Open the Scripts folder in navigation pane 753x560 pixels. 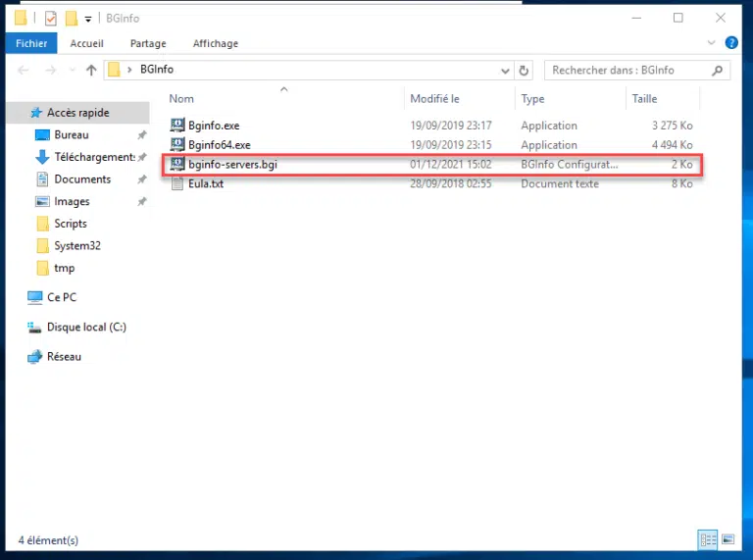(71, 224)
